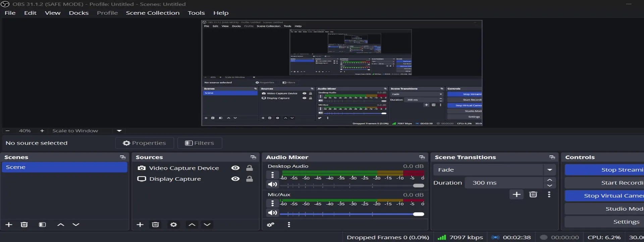Undock the Sources panel

[253, 157]
